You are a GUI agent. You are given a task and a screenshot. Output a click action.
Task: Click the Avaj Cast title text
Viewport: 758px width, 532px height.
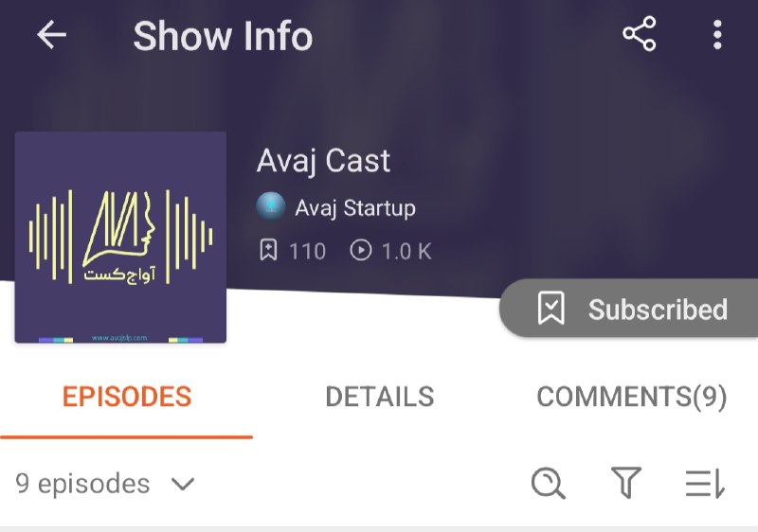[x=323, y=161]
